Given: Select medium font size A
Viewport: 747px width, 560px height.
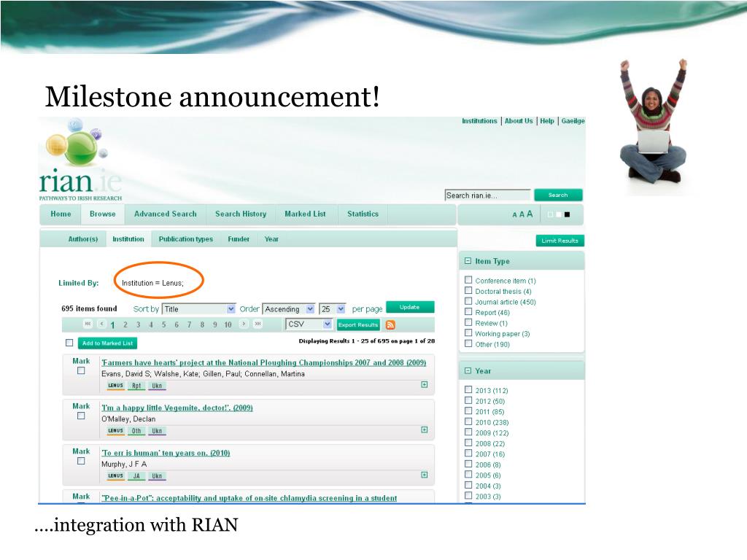Looking at the screenshot, I should pyautogui.click(x=522, y=215).
